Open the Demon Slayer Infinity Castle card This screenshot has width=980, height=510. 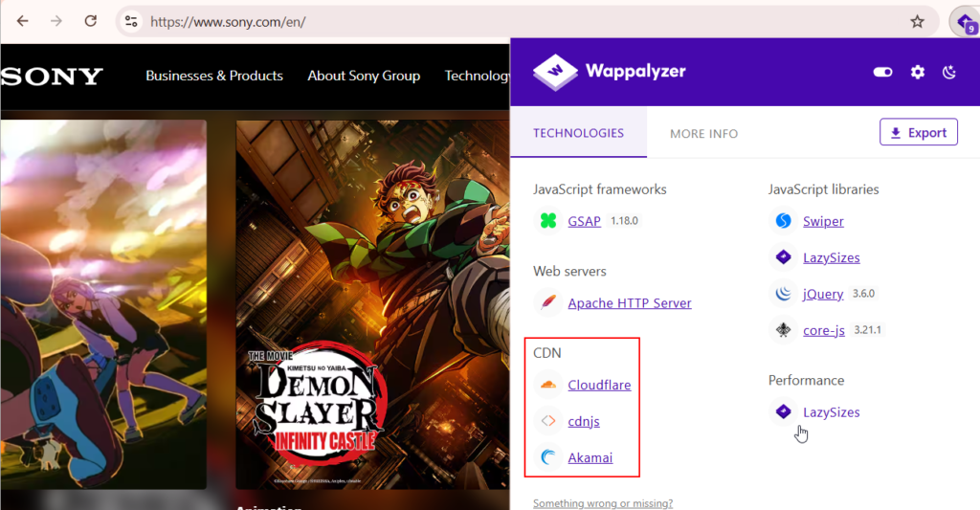coord(372,304)
